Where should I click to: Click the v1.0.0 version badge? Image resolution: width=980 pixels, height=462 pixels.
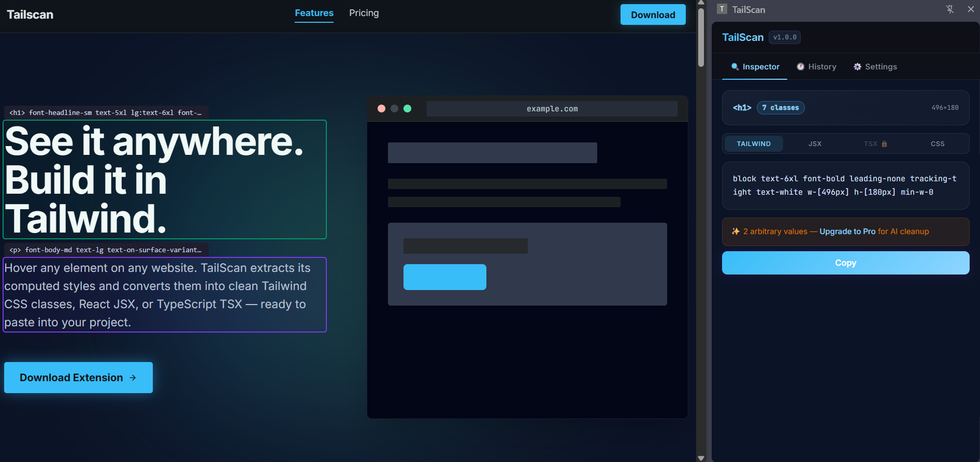point(785,37)
